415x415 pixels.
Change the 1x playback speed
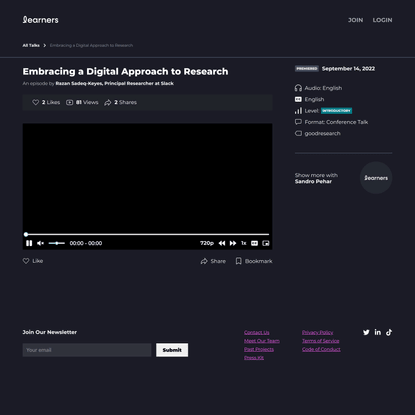click(x=244, y=243)
